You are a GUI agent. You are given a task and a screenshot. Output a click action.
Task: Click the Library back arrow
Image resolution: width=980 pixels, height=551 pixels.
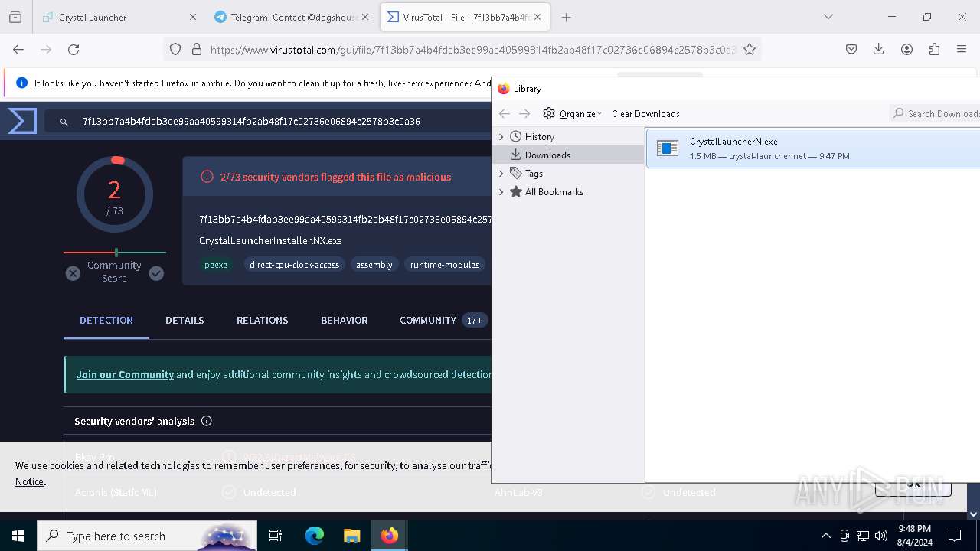tap(505, 113)
